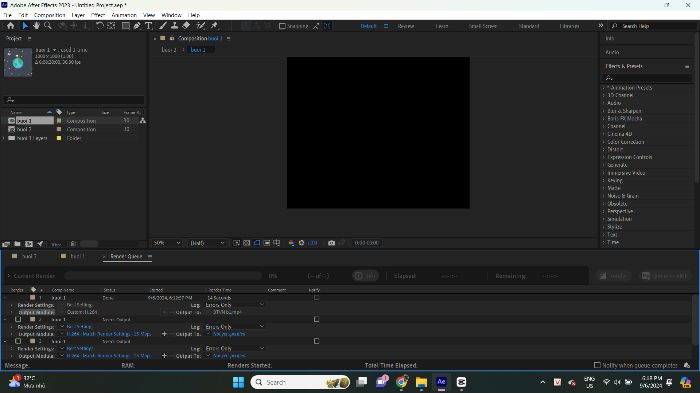700x393 pixels.
Task: Toggle transparency grid in viewer controls
Action: click(x=246, y=243)
